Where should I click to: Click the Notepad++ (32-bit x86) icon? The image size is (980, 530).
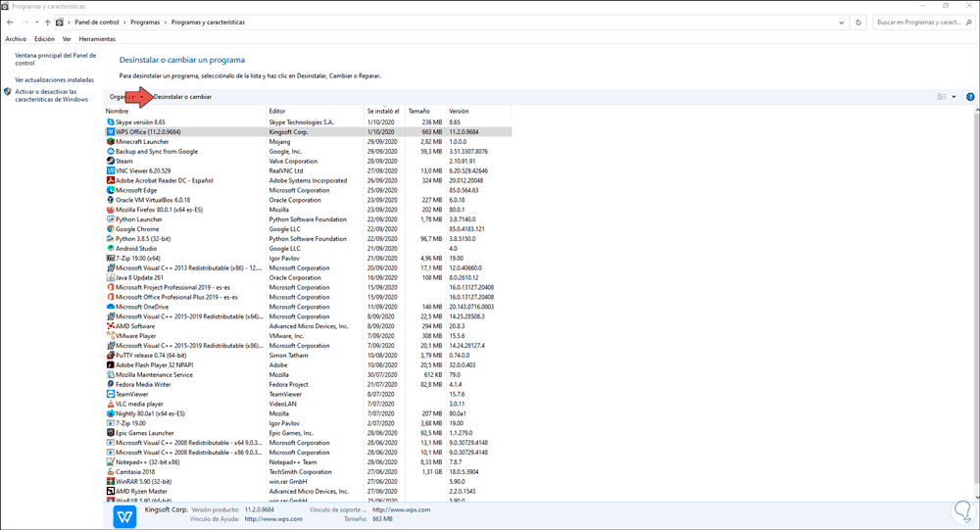pyautogui.click(x=111, y=461)
